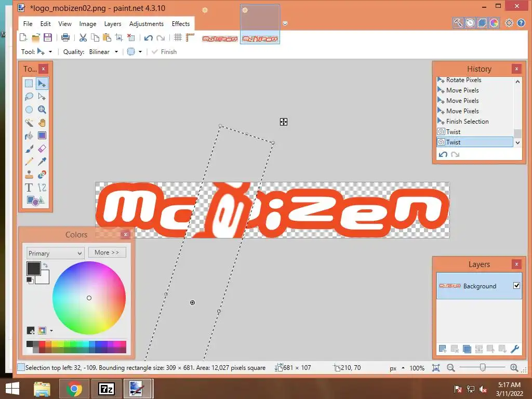Viewport: 532px width, 399px height.
Task: Select the Zoom tool in toolbox
Action: click(x=42, y=110)
